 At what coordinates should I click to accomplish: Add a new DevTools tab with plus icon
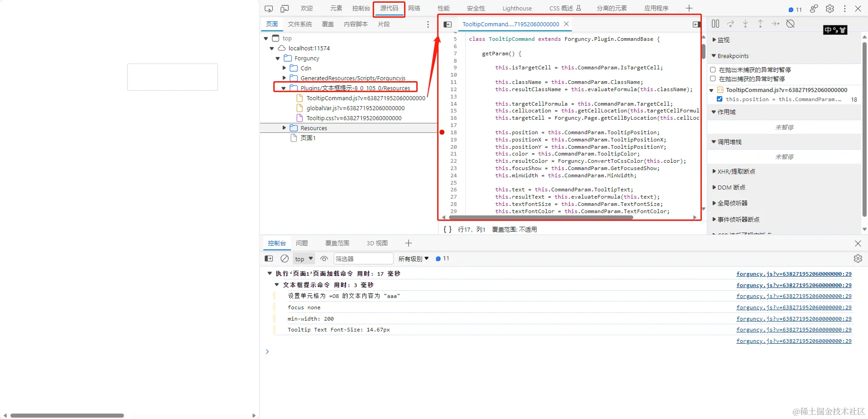click(689, 8)
